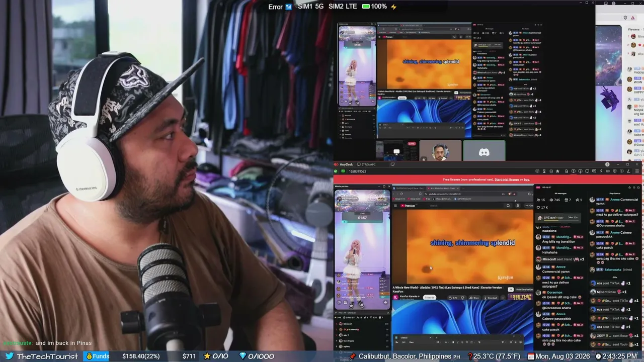Click the LIVE screen-share tile in the upper window
The width and height of the screenshot is (644, 362).
tap(397, 151)
